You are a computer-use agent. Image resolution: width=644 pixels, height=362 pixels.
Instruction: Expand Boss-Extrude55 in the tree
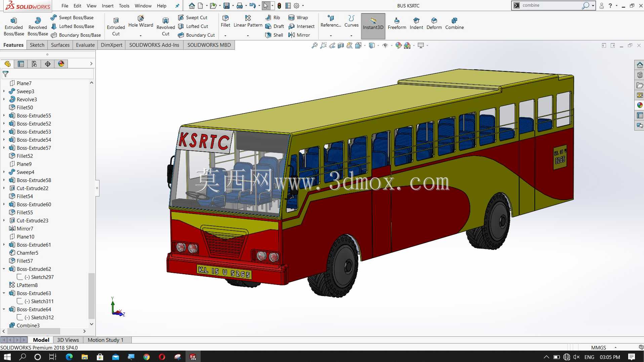4,115
